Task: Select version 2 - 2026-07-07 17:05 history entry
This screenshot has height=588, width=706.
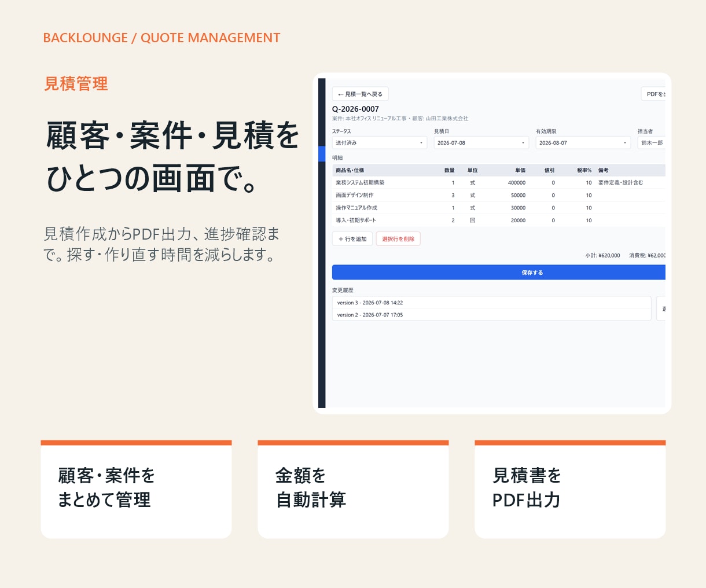Action: coord(491,315)
